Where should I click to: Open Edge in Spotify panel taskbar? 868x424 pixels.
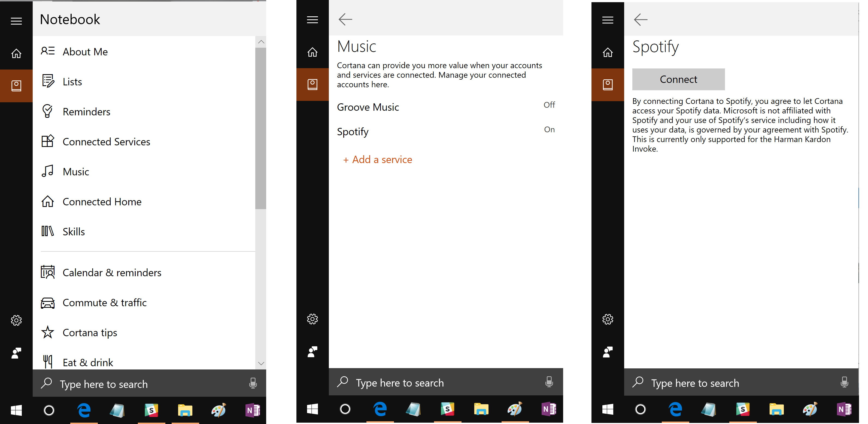676,410
